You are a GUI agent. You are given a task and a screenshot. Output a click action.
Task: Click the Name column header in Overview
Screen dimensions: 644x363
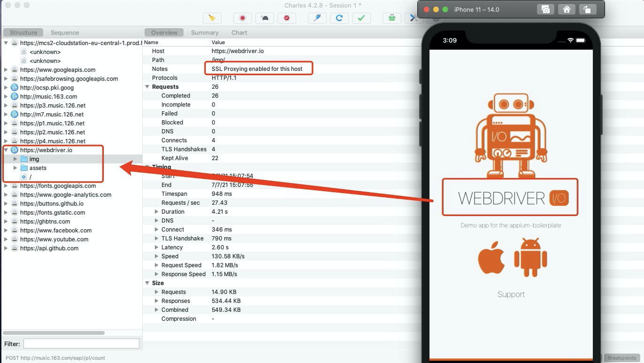coord(151,42)
